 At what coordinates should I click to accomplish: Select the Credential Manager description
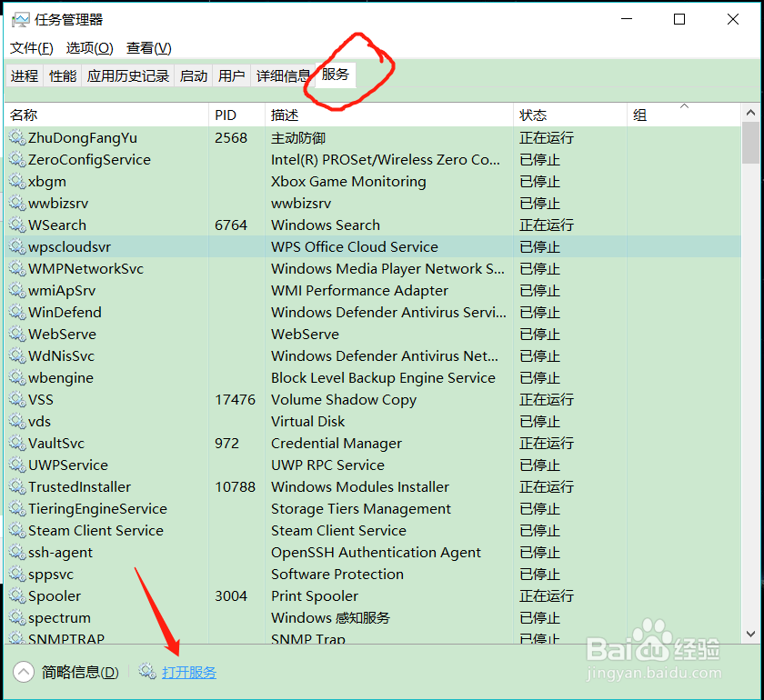337,444
